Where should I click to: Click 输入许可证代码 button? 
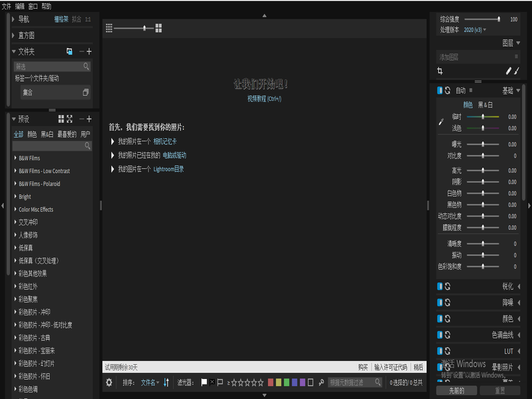pyautogui.click(x=390, y=367)
